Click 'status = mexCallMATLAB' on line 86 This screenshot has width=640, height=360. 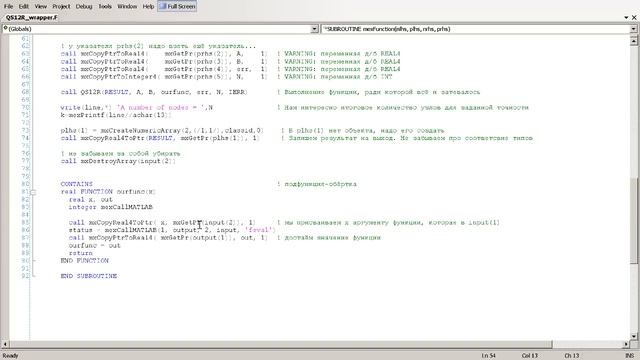coord(172,230)
